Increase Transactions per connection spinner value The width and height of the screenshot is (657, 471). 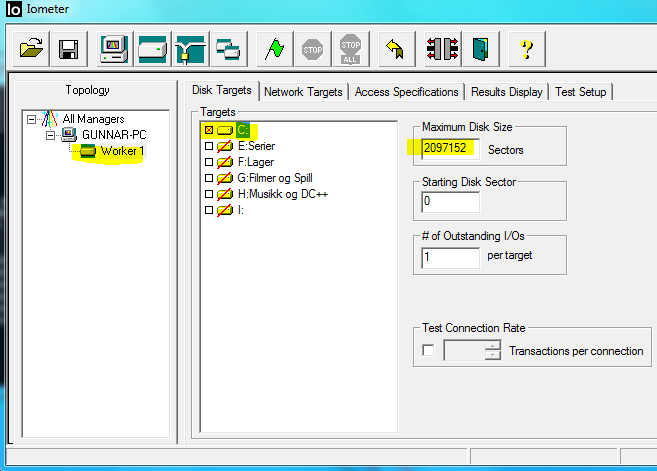coord(493,346)
